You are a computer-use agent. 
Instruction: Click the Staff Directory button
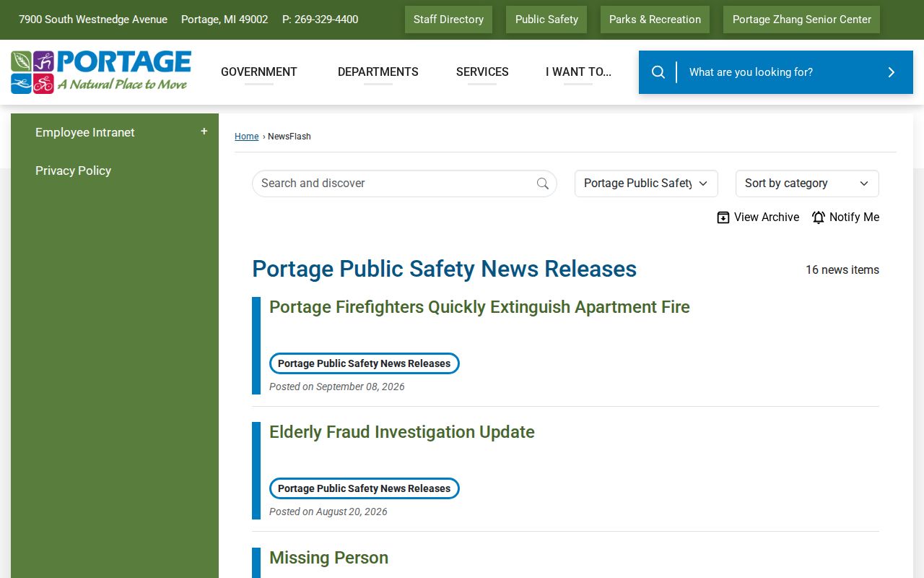(448, 20)
